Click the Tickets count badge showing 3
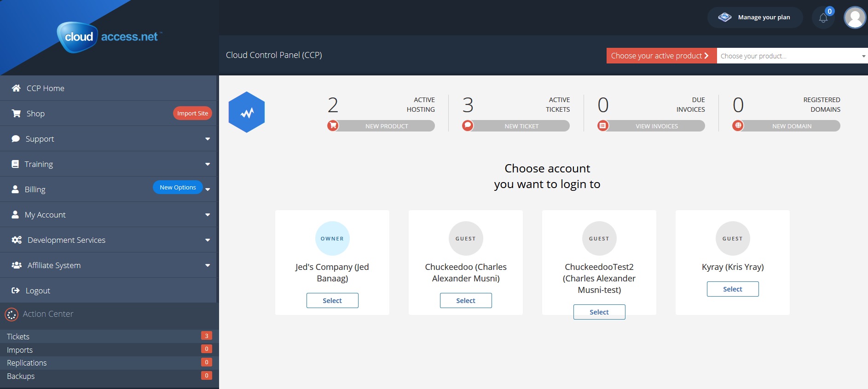The height and width of the screenshot is (389, 868). (x=207, y=336)
